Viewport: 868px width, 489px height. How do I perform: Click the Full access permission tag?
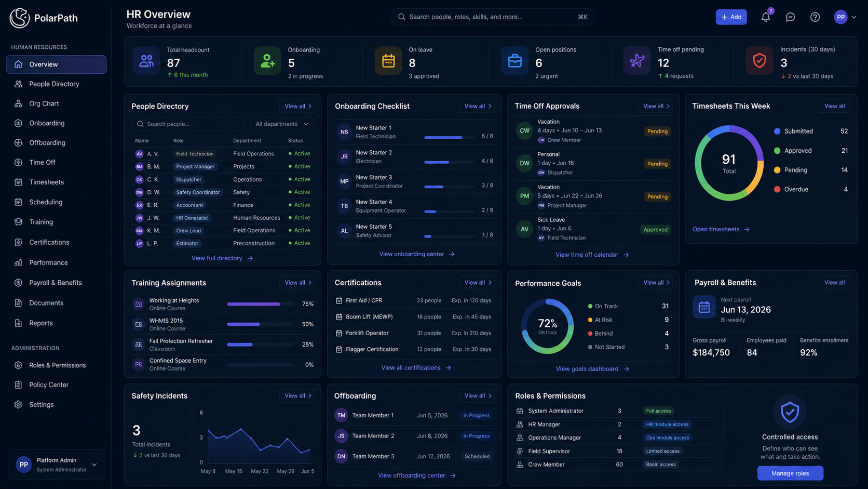[x=658, y=411]
